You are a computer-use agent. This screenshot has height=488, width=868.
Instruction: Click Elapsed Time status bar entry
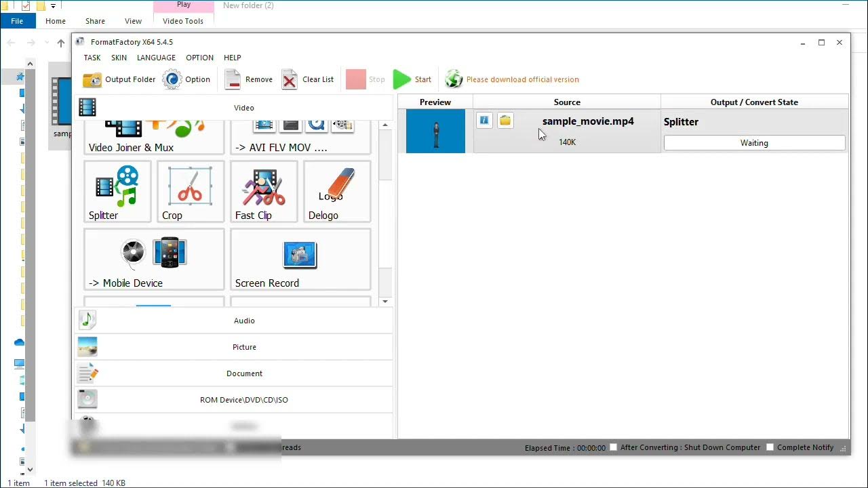coord(565,448)
